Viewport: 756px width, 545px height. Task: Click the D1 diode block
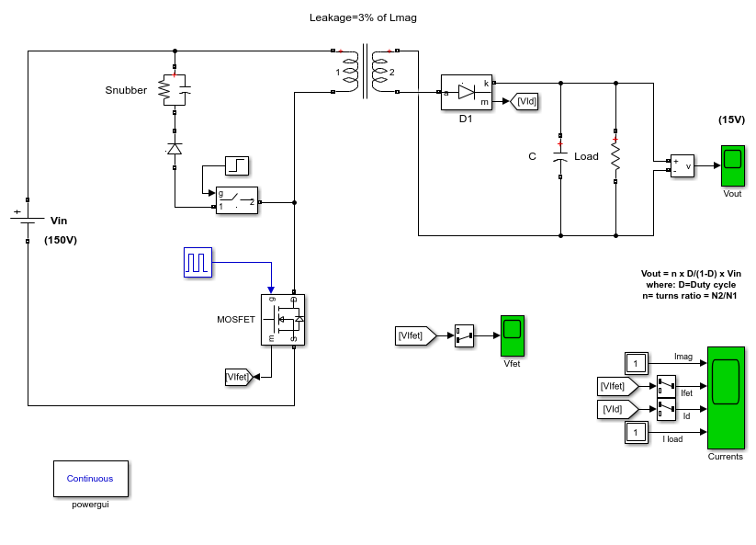(467, 92)
